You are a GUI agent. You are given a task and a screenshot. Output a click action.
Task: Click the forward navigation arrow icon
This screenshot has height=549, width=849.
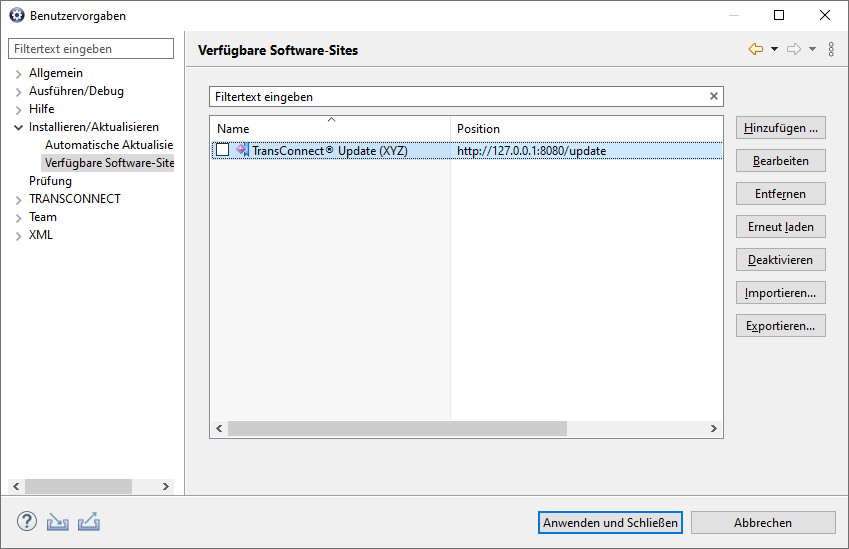(x=794, y=49)
